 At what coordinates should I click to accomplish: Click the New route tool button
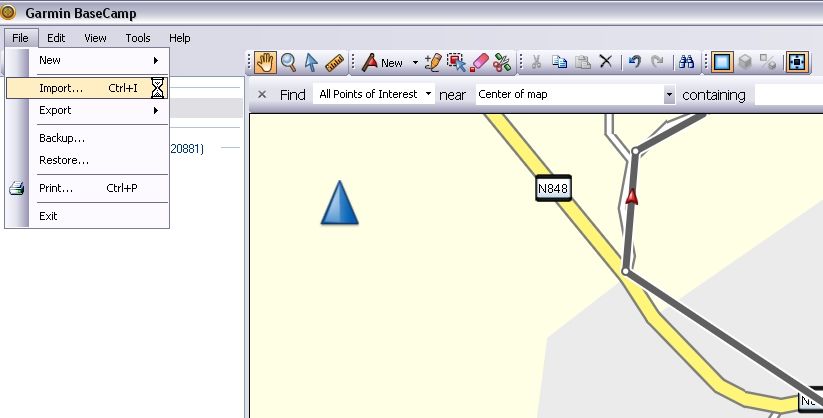(x=383, y=62)
